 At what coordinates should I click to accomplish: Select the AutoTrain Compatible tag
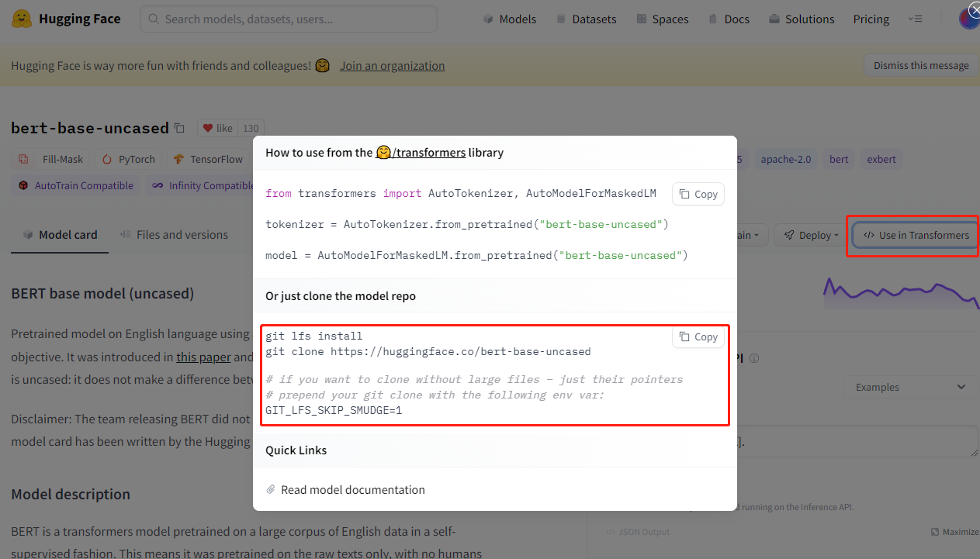76,185
